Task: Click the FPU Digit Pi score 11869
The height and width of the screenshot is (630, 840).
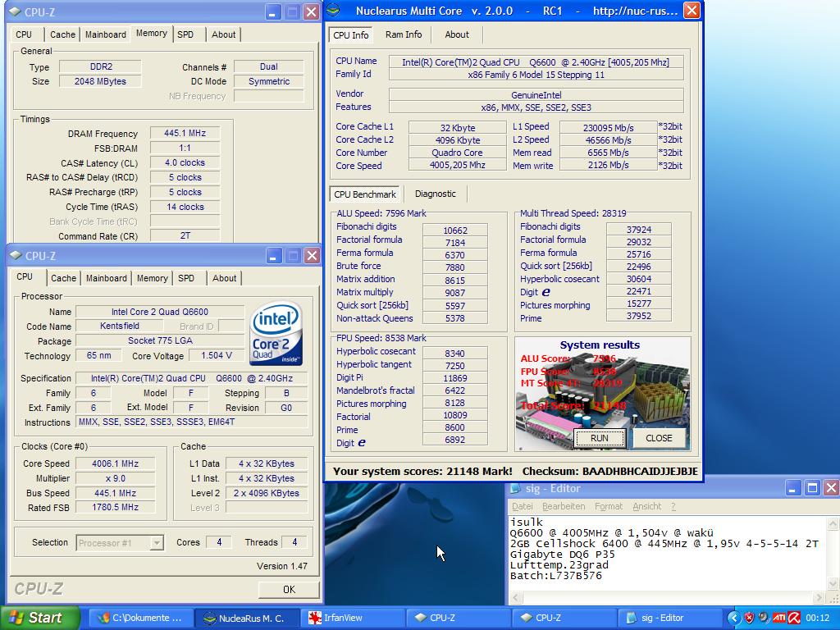Action: [x=455, y=378]
